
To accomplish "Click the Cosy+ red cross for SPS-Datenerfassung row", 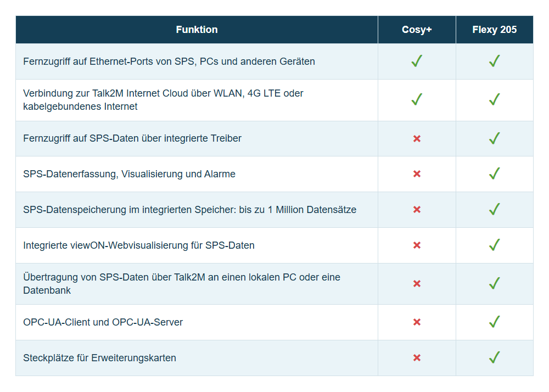I will tap(417, 174).
